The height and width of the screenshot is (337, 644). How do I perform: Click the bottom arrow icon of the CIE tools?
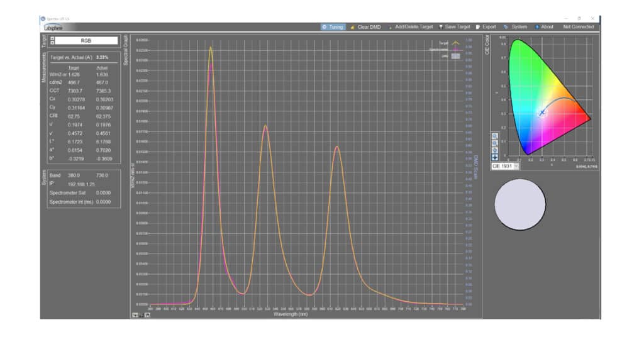(x=495, y=157)
